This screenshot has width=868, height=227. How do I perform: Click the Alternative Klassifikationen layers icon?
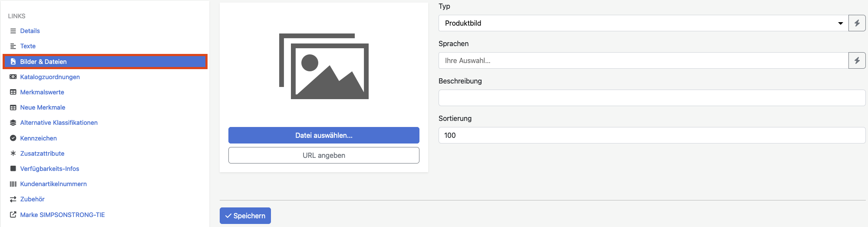tap(13, 123)
